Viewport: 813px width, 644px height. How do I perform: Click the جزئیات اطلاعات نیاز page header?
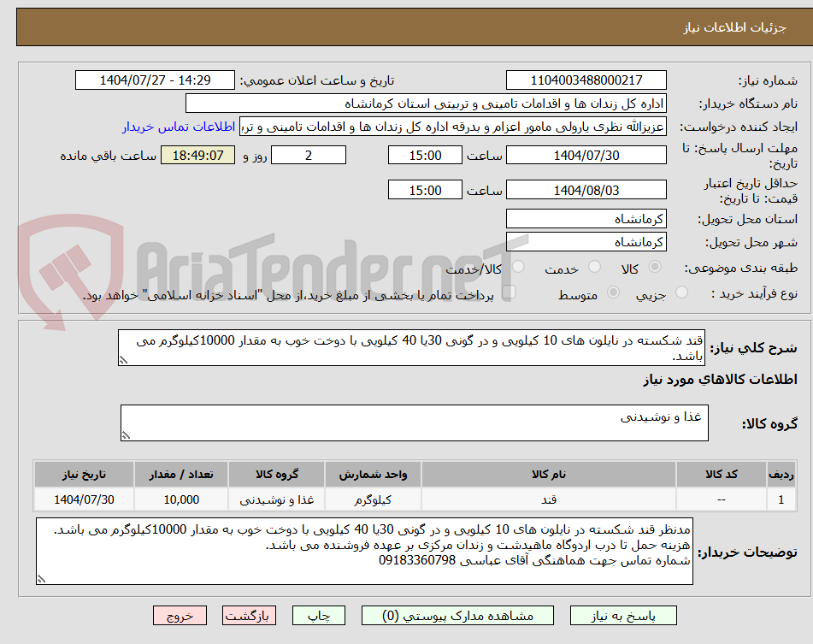pos(734,27)
